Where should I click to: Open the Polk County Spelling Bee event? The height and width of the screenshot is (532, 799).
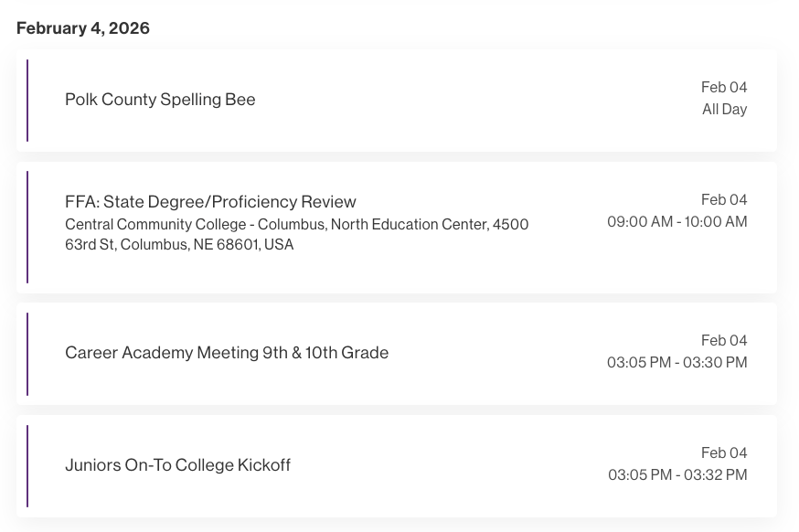click(160, 100)
